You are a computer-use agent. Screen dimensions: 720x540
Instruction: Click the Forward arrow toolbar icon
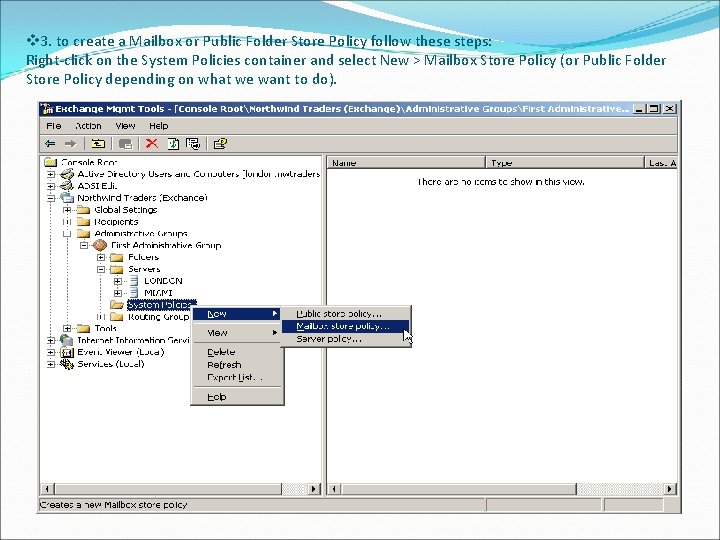click(x=70, y=144)
